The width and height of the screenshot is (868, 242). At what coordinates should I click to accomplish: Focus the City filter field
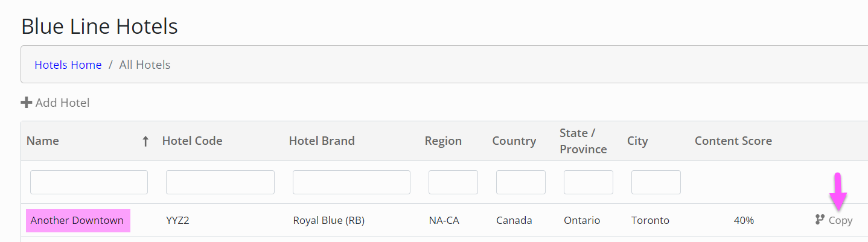656,182
